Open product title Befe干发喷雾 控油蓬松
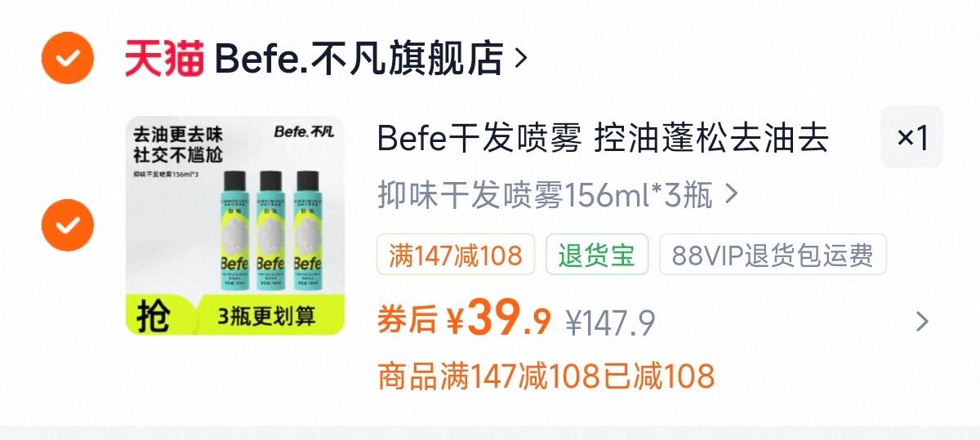The width and height of the screenshot is (980, 440). (603, 139)
